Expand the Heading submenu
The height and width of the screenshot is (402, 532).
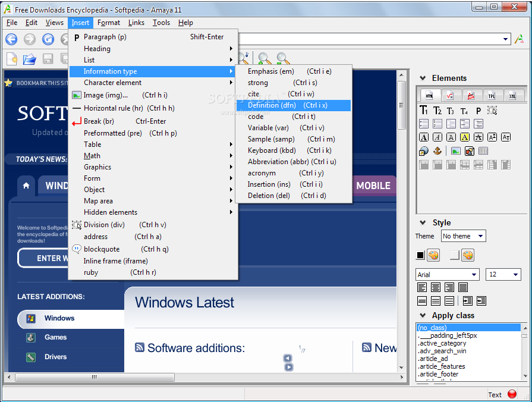coord(153,49)
